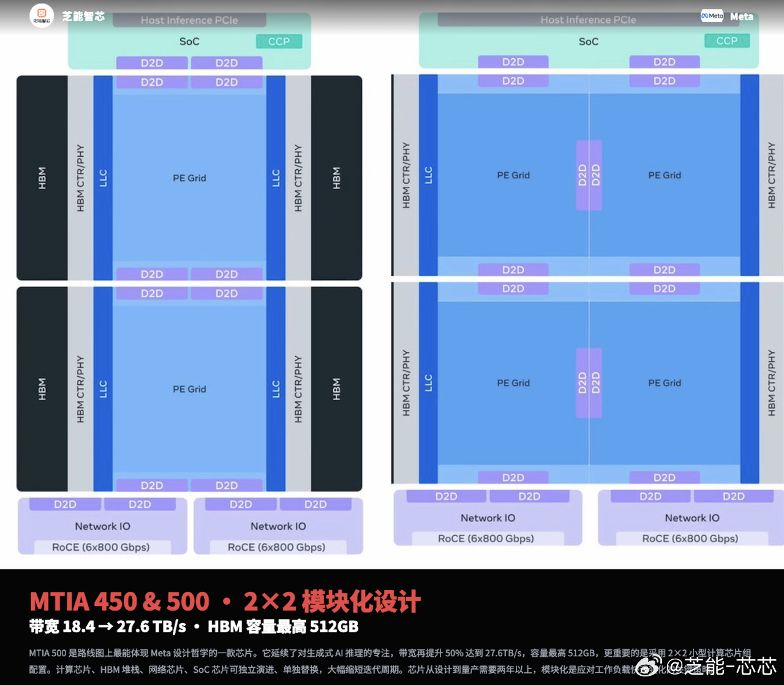784x685 pixels.
Task: Click PE Grid in left diagram's upper module
Action: pos(189,178)
